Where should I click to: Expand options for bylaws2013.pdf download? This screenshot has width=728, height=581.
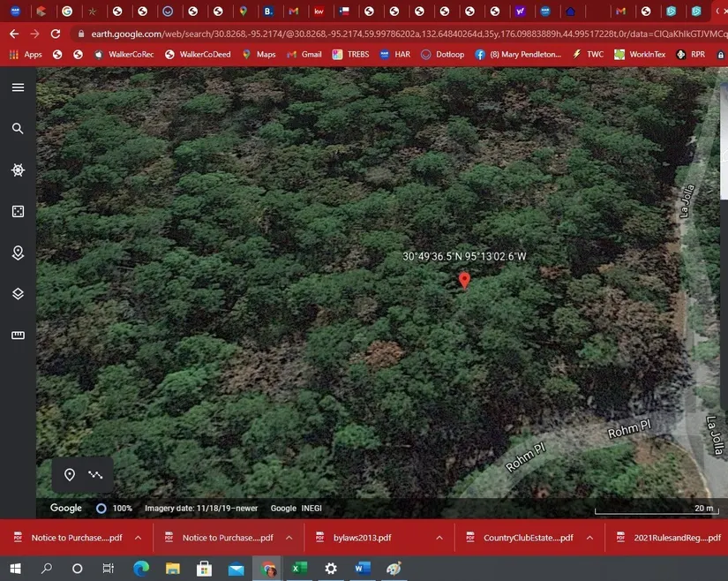pos(439,538)
